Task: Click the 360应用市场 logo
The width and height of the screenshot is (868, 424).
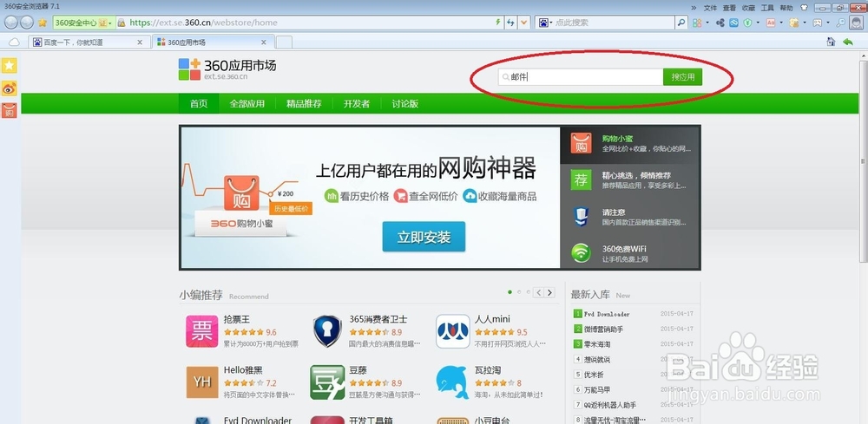Action: [x=227, y=69]
